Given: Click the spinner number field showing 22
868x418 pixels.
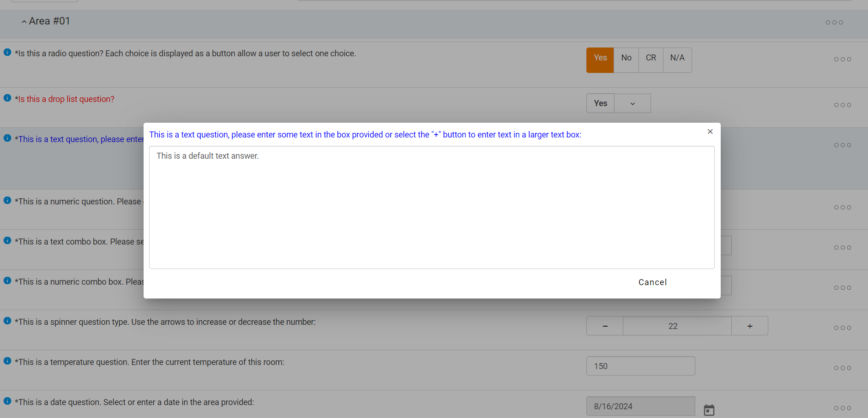Looking at the screenshot, I should pos(677,326).
